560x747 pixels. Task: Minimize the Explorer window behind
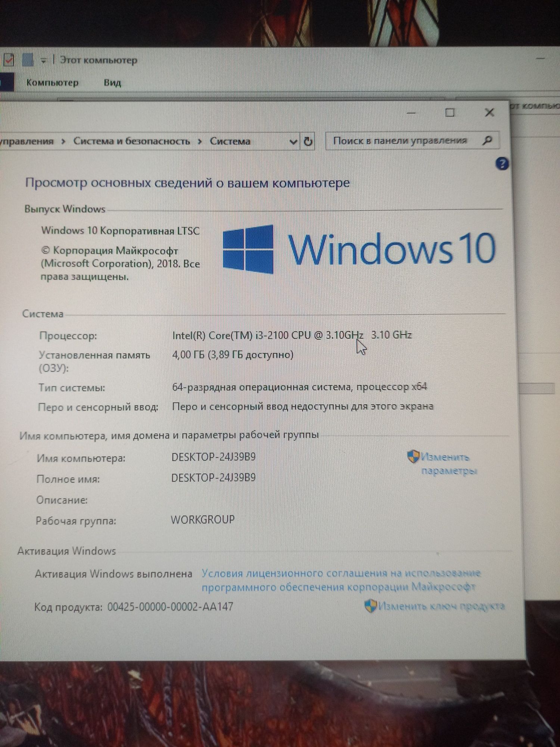coord(541,58)
